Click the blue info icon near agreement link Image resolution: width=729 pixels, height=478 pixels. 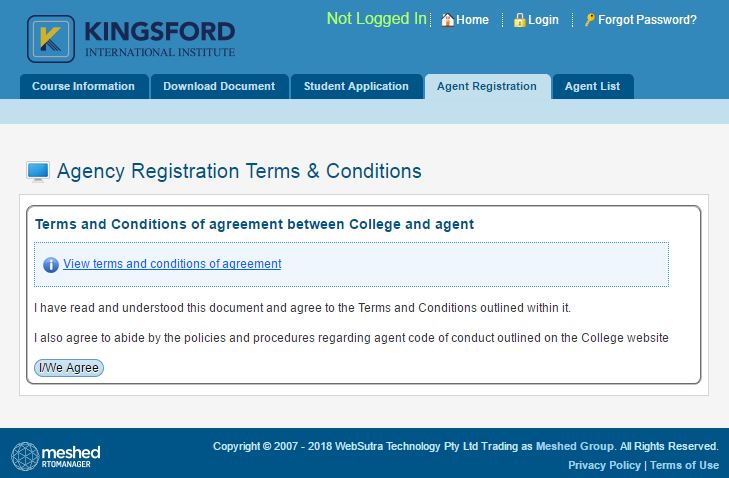[51, 265]
